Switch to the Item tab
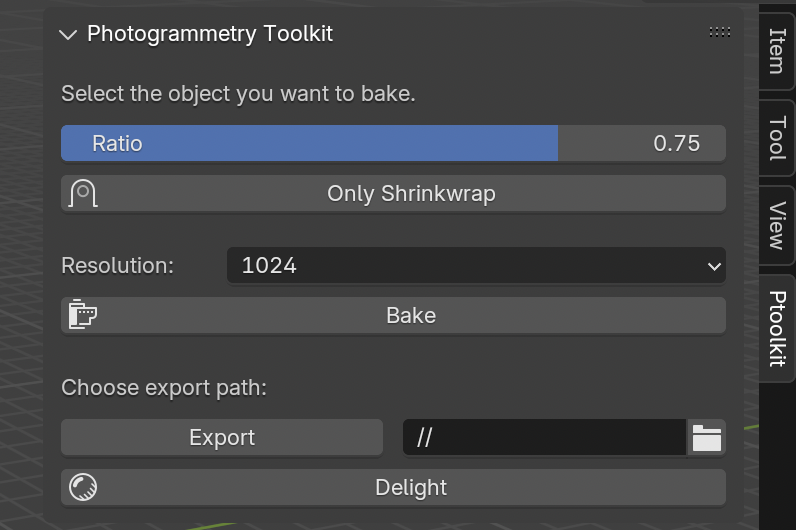The image size is (796, 530). point(777,51)
